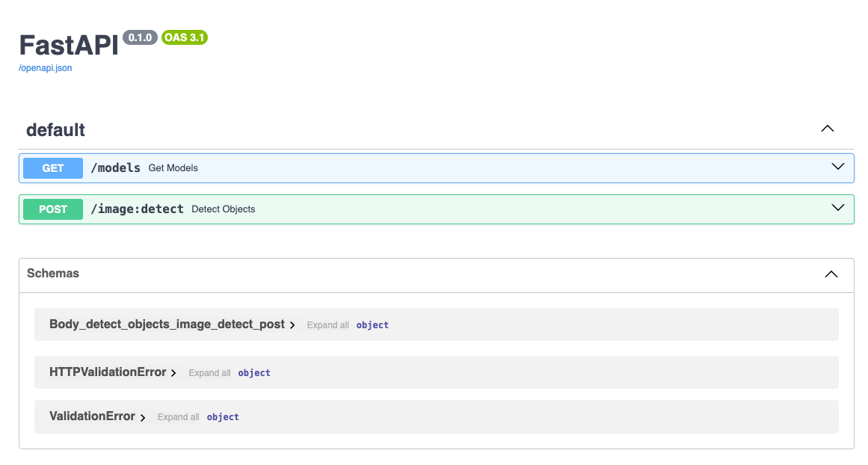Image resolution: width=868 pixels, height=465 pixels.
Task: Click the 0.1.0 version badge
Action: [x=140, y=37]
